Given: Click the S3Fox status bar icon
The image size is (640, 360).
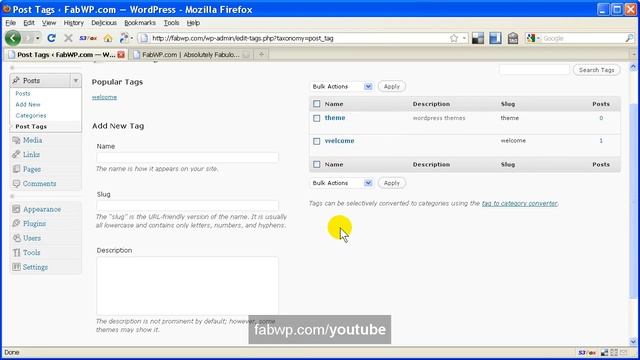Looking at the screenshot, I should click(x=587, y=353).
